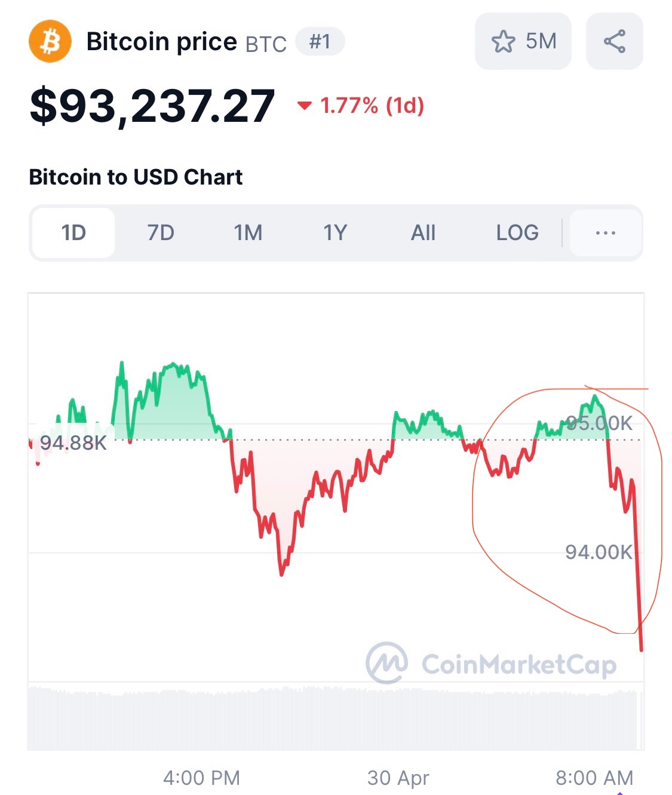Click the CoinMarketCap watermark logo
The width and height of the screenshot is (672, 795).
tap(491, 663)
